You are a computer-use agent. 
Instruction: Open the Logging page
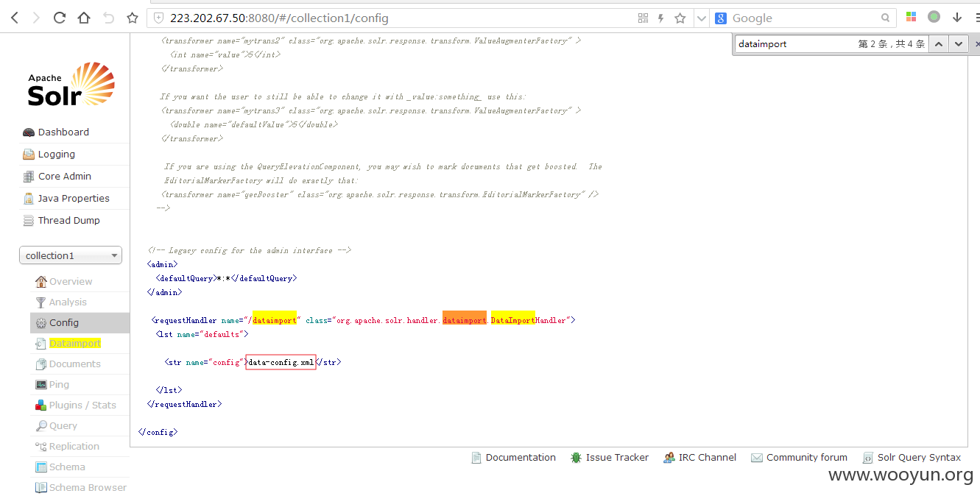pos(57,154)
